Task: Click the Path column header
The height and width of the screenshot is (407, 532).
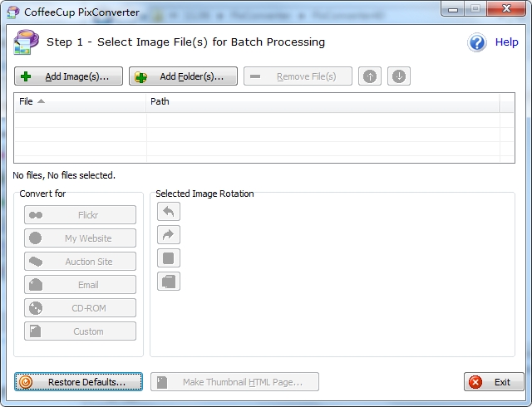Action: pyautogui.click(x=323, y=101)
